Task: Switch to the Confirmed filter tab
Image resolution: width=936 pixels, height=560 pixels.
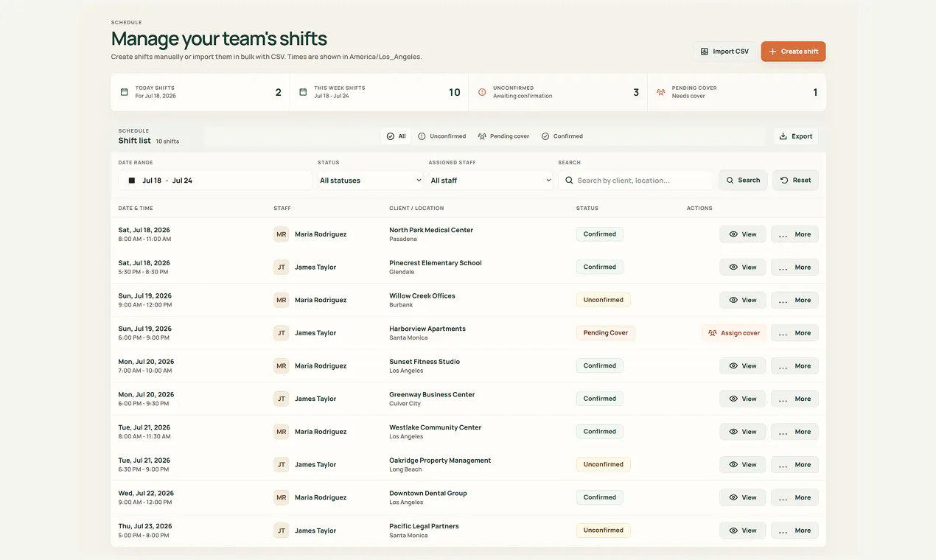Action: (x=562, y=136)
